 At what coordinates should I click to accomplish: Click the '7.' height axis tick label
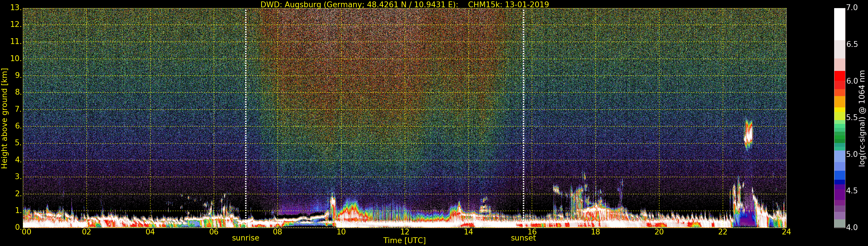click(19, 109)
